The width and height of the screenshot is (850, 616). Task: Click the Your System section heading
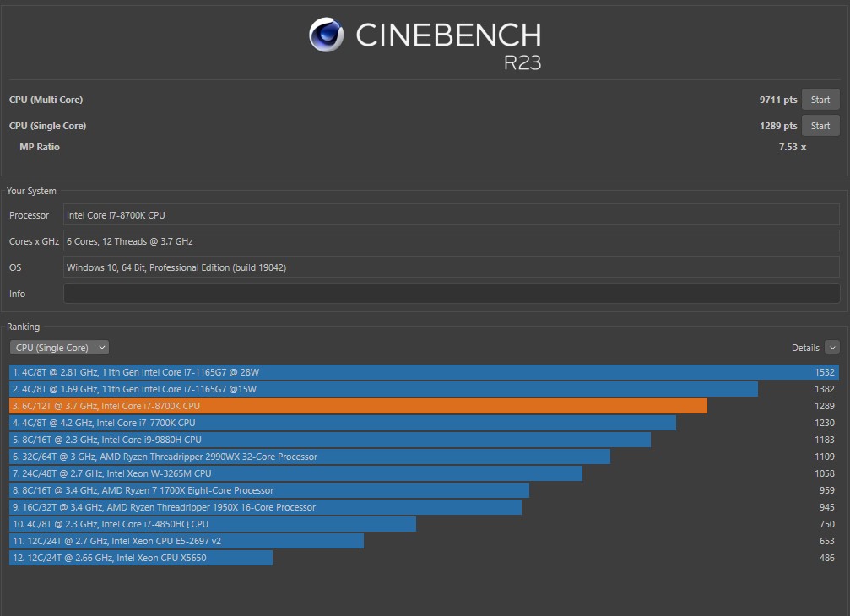31,191
